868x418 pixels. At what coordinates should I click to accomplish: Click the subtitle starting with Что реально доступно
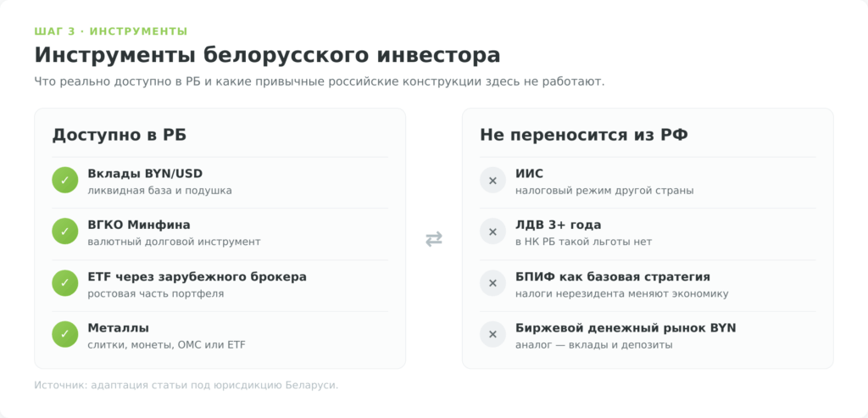click(320, 82)
